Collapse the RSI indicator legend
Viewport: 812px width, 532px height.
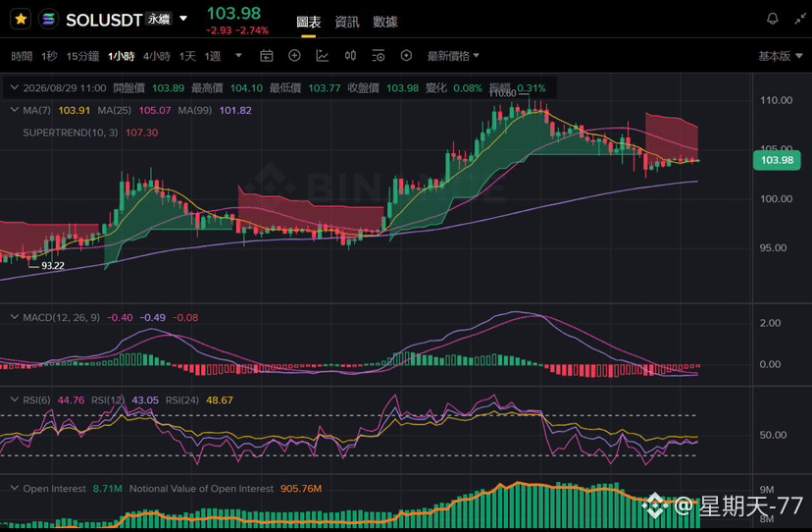point(15,399)
